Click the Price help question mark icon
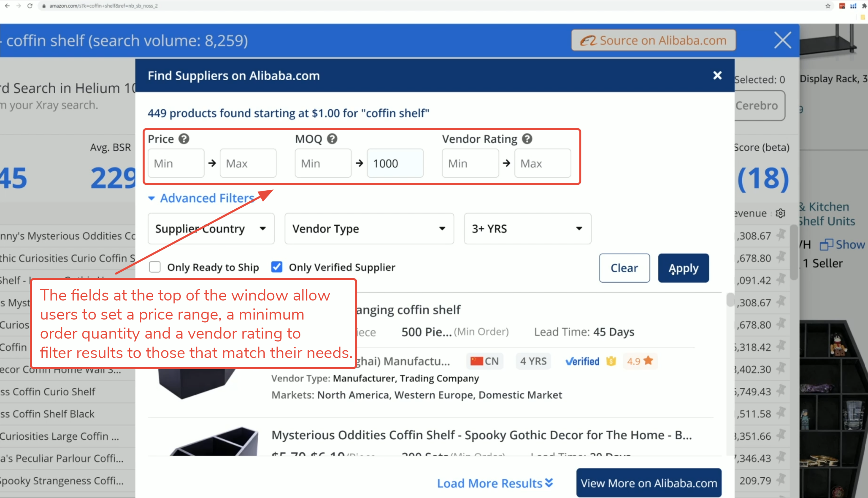The width and height of the screenshot is (868, 498). tap(184, 139)
